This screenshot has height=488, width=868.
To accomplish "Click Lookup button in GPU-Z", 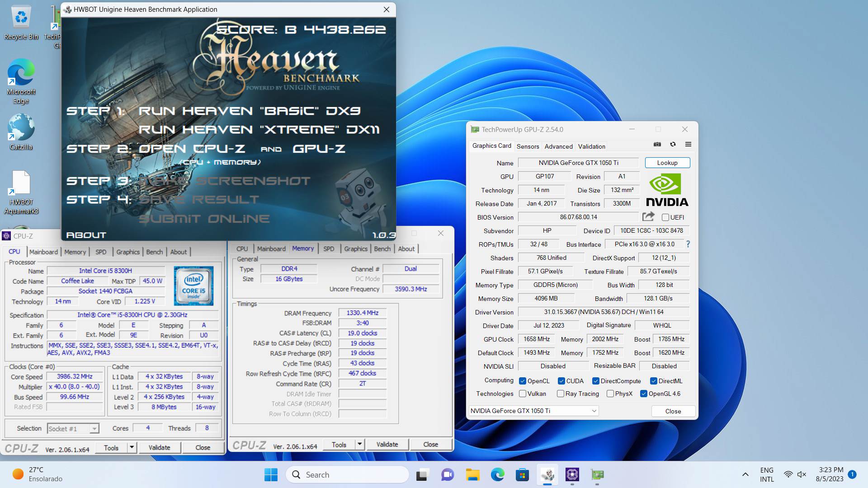I will click(x=667, y=163).
